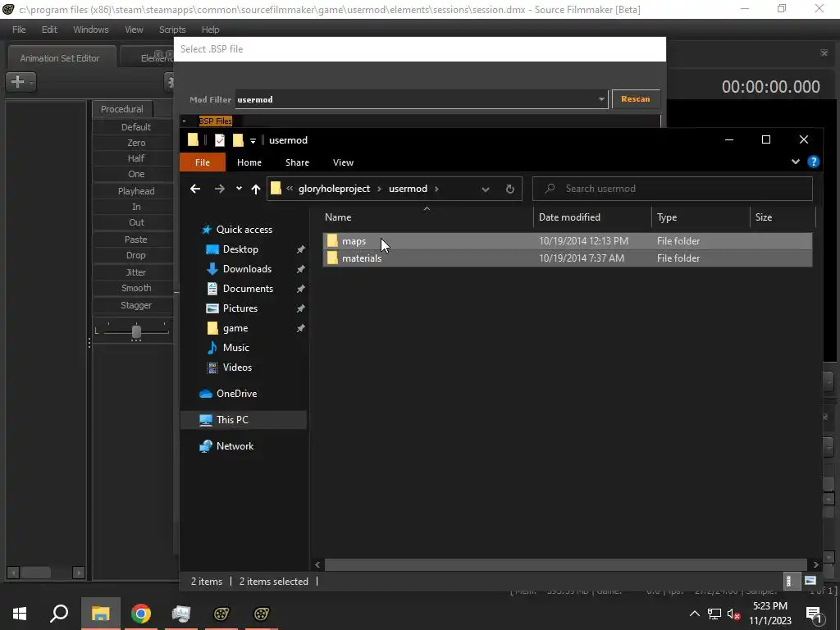Click the Explorer help question icon
840x630 pixels.
click(x=813, y=162)
